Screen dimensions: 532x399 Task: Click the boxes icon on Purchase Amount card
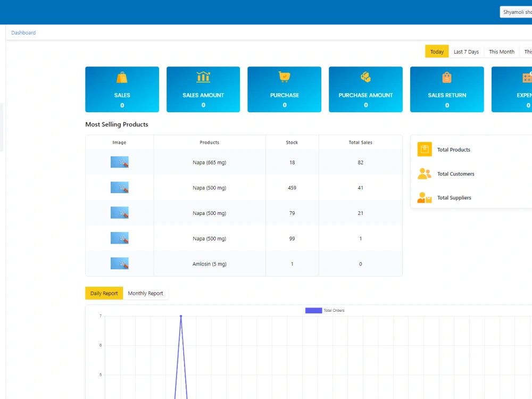[365, 77]
